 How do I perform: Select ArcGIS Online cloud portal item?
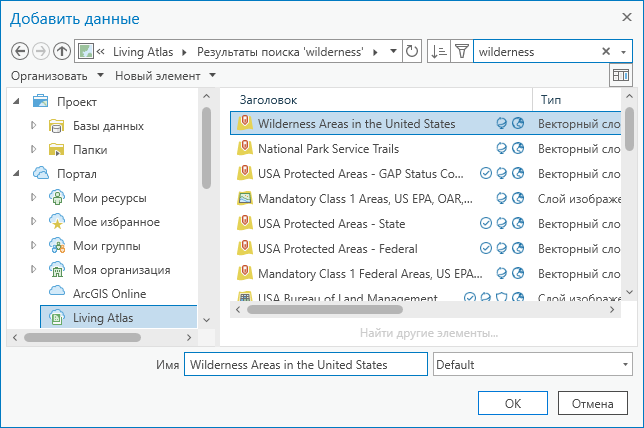coord(109,294)
